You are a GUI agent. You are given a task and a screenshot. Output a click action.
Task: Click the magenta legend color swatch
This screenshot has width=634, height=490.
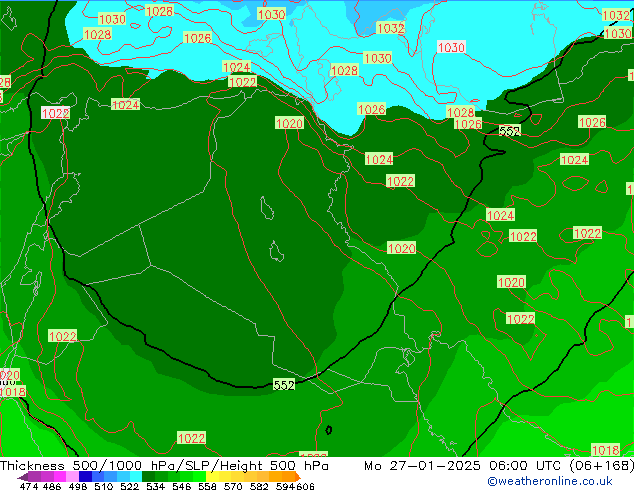point(60,477)
